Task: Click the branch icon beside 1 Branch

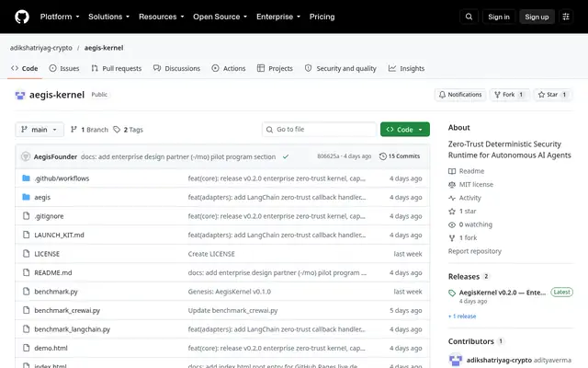Action: 73,130
